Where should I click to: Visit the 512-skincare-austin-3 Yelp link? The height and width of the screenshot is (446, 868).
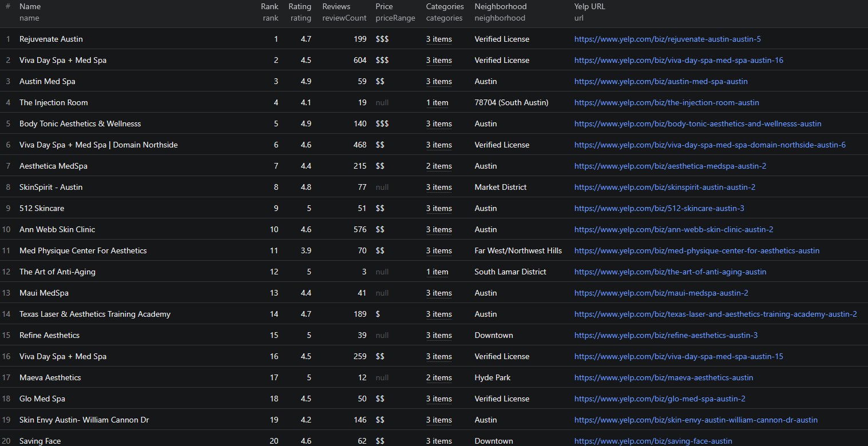(659, 208)
